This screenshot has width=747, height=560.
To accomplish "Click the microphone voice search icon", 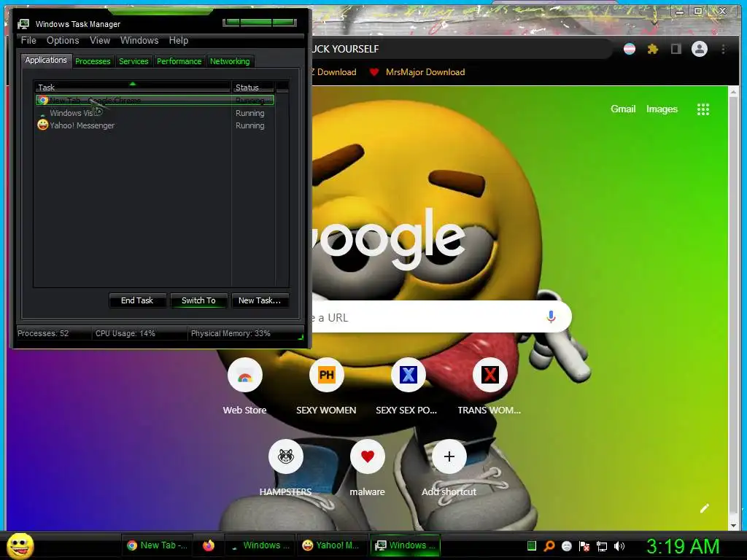I will [551, 316].
